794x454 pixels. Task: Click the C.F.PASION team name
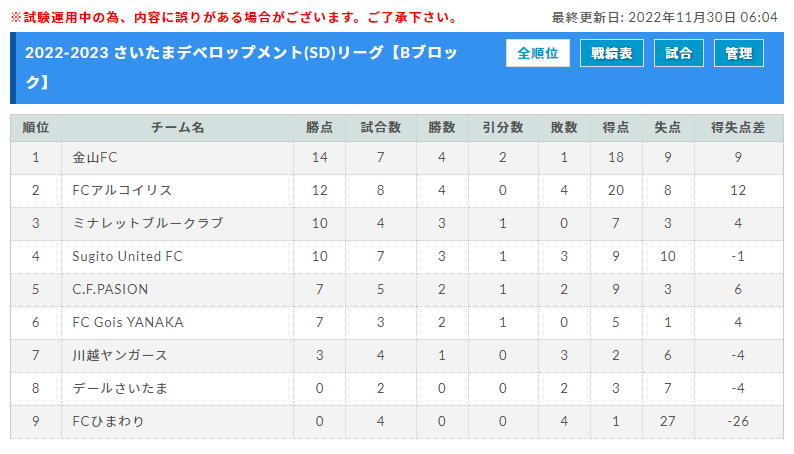(110, 289)
